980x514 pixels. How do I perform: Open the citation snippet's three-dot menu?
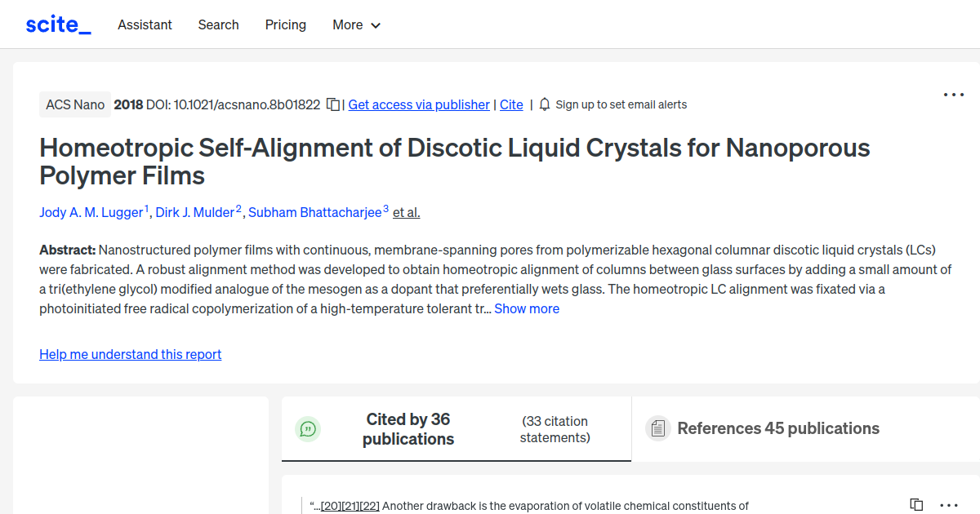pos(947,505)
